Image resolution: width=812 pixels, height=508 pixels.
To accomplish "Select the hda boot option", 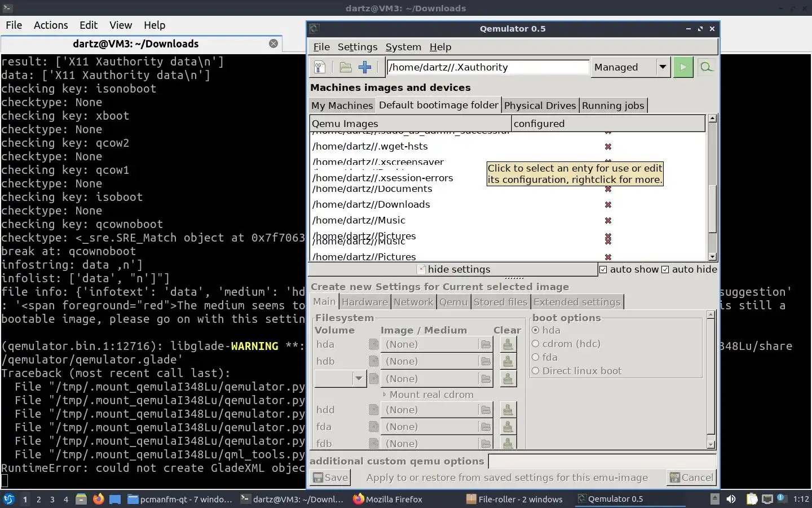I will pos(536,330).
